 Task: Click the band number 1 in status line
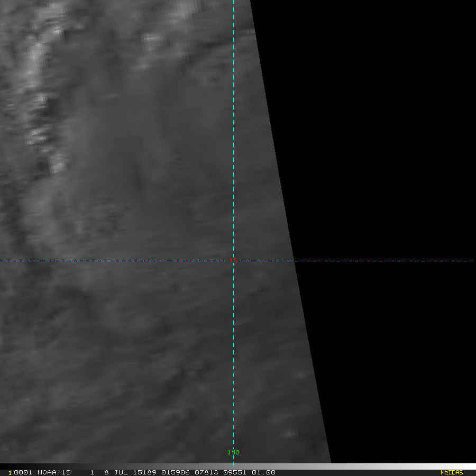point(92,472)
